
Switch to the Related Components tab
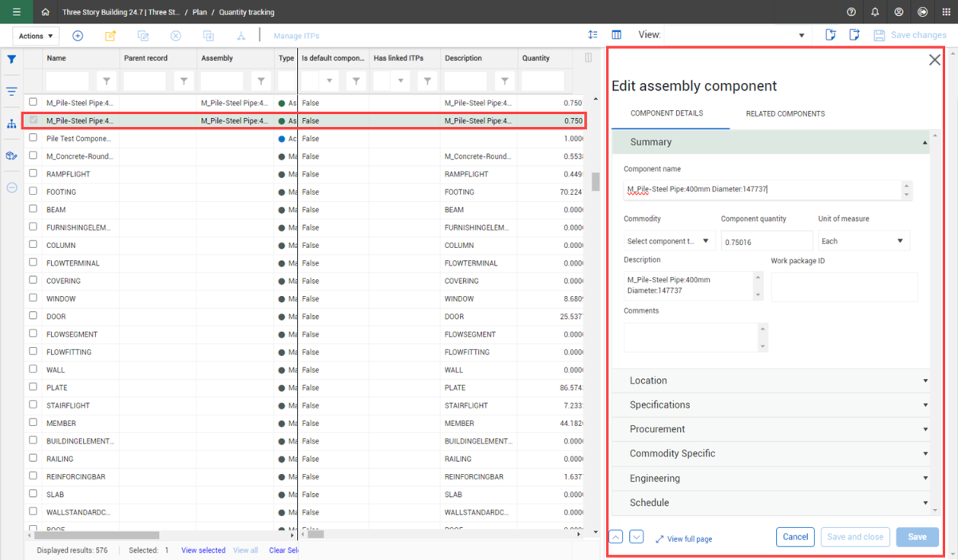[x=785, y=114]
